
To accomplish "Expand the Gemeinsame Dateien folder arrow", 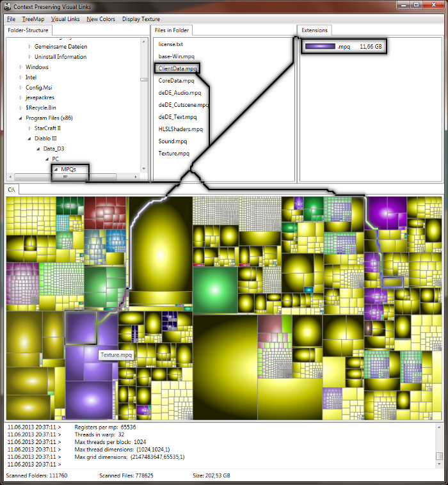I will [x=30, y=47].
